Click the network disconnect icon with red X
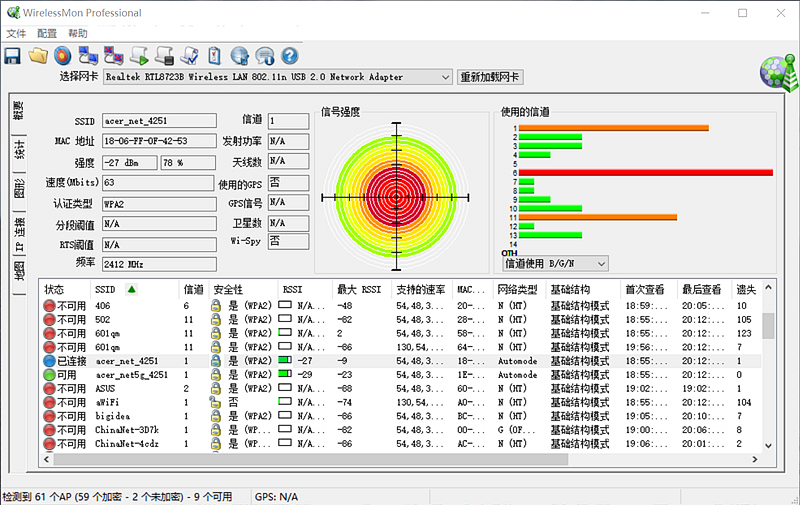Screen dimensions: 800x505 coord(114,55)
